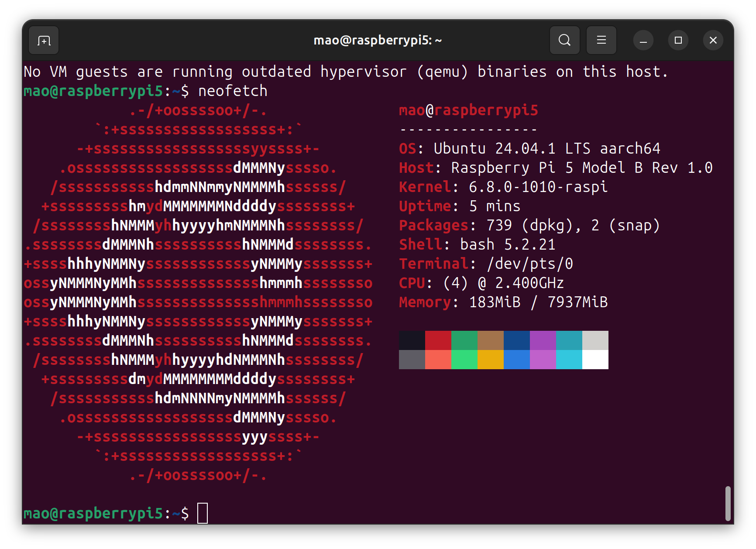Select the dark navy blue palette swatch
Image resolution: width=756 pixels, height=549 pixels.
pyautogui.click(x=516, y=340)
